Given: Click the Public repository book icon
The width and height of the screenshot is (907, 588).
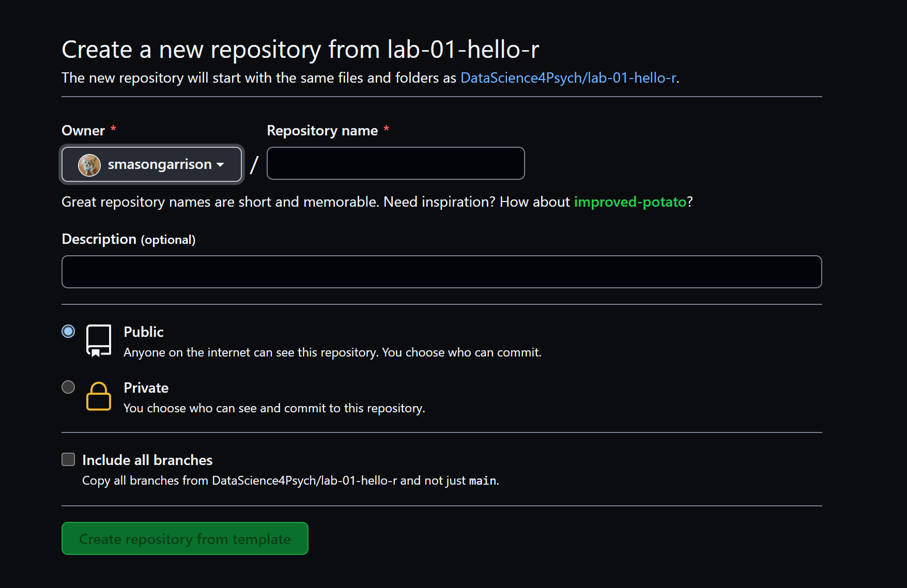Looking at the screenshot, I should click(x=99, y=341).
